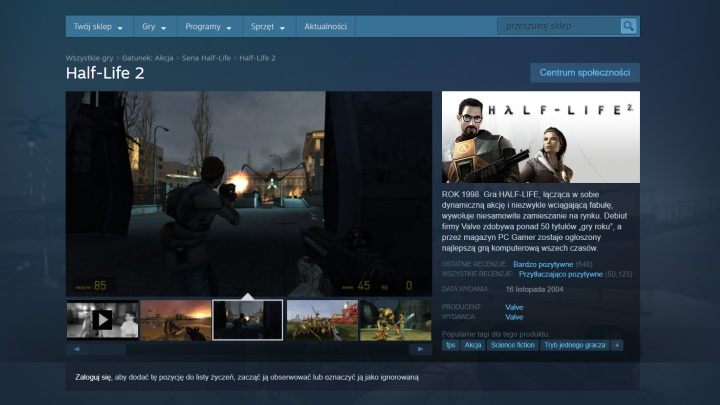Go to Aktualności tab
720x405 pixels.
326,27
